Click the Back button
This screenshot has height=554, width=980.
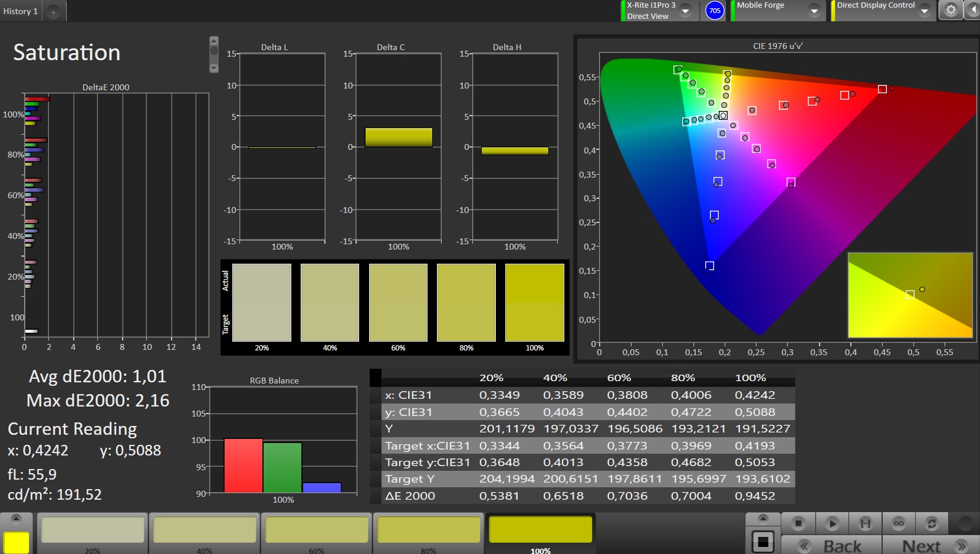(831, 546)
